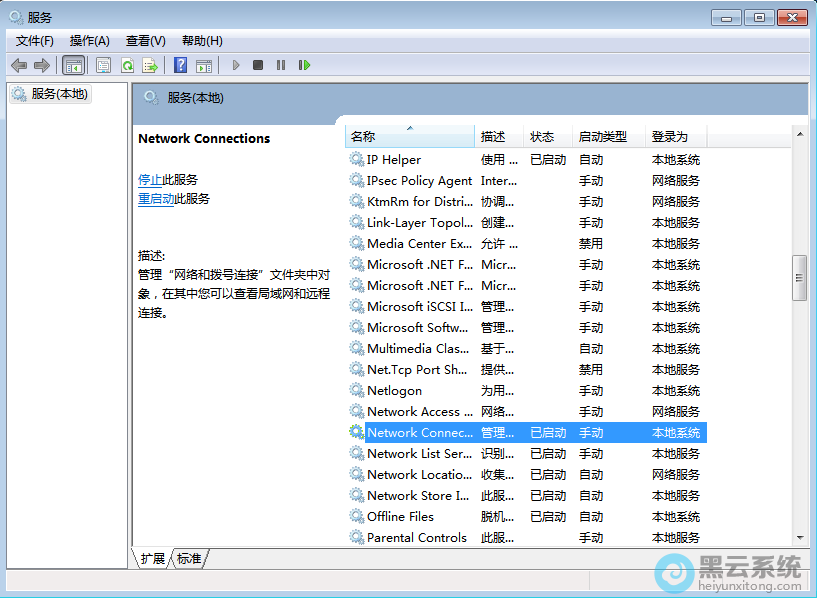Click 本地服务 in the Net.Tcp Port row

[x=676, y=370]
